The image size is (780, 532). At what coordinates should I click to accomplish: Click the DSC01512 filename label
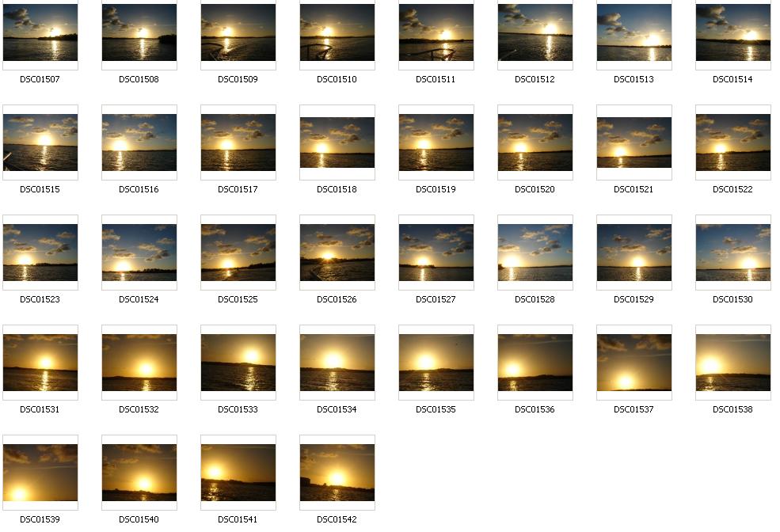click(535, 79)
